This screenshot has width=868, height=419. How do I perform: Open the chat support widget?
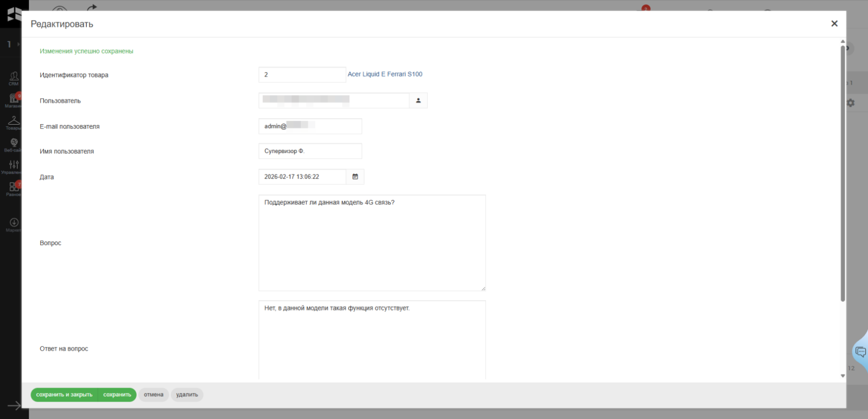click(x=860, y=352)
